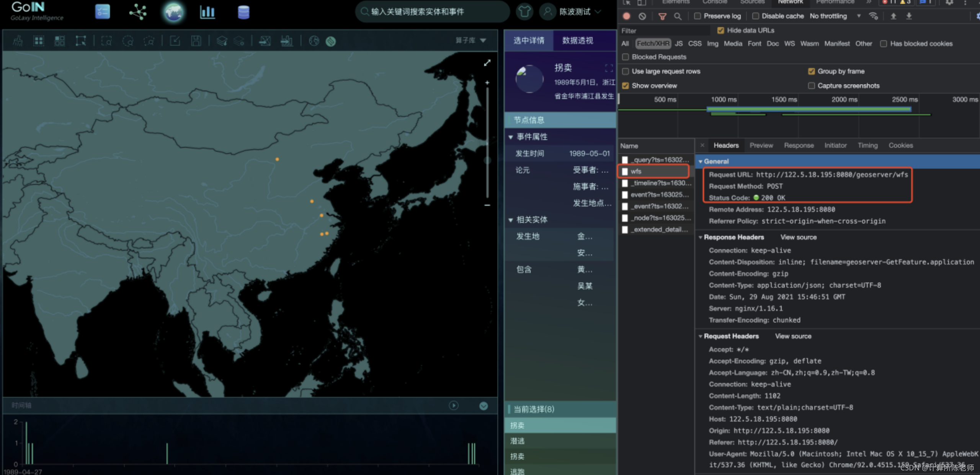
Task: Open the No throttling dropdown
Action: coord(835,16)
